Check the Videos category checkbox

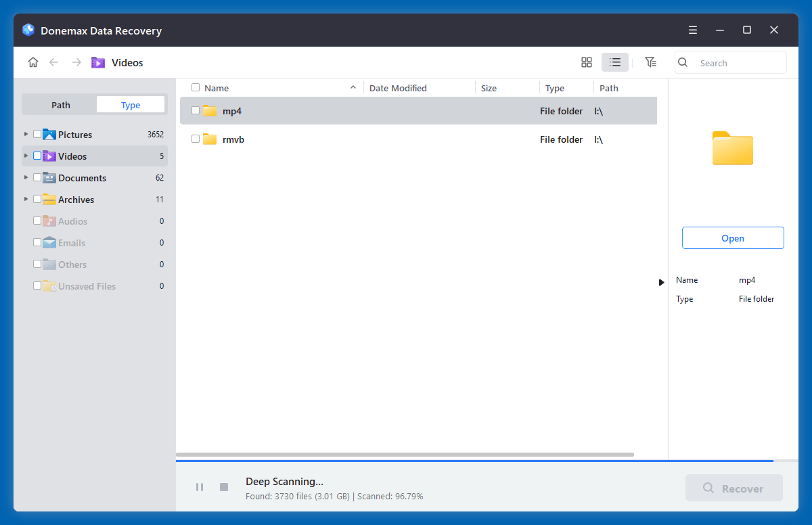click(x=37, y=156)
